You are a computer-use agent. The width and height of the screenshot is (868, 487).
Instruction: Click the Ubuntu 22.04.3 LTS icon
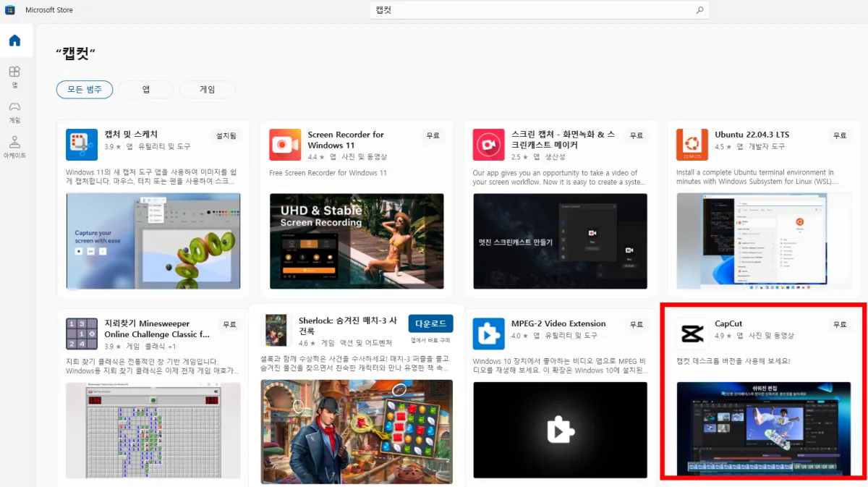point(692,145)
